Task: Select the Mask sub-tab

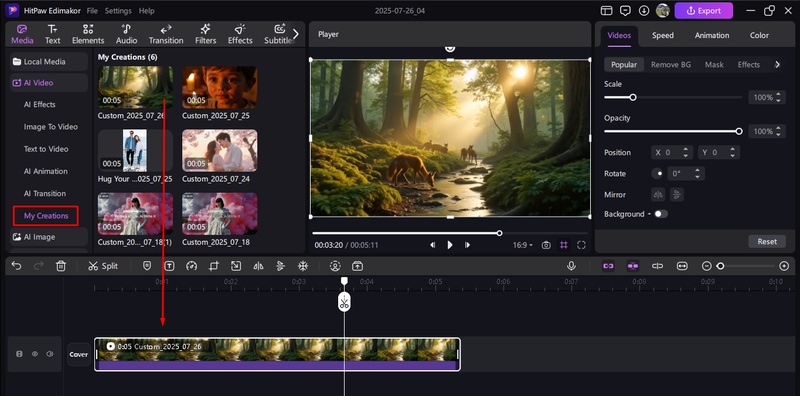Action: coord(714,65)
